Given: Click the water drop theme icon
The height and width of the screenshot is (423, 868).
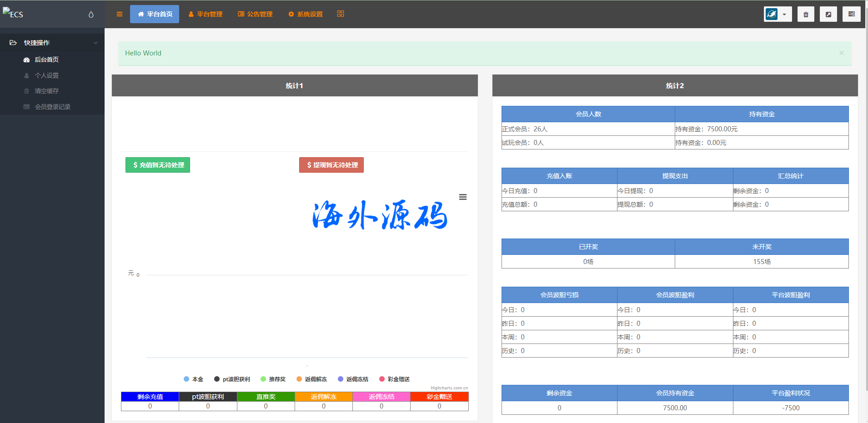Looking at the screenshot, I should coord(91,15).
